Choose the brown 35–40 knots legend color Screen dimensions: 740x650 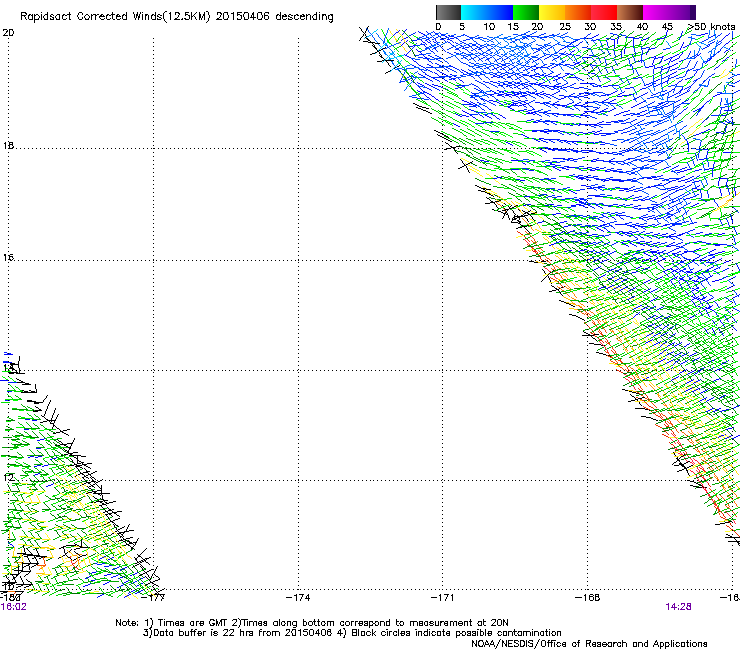click(x=630, y=12)
